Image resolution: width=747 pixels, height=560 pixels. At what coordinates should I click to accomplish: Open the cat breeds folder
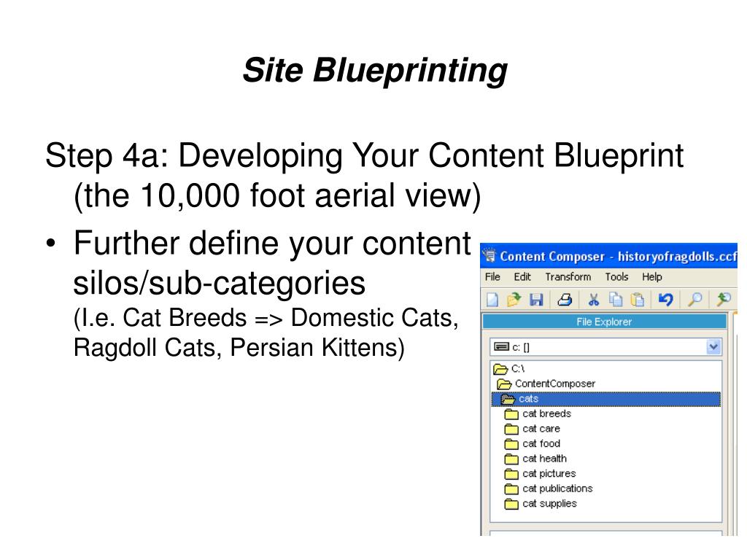click(538, 413)
